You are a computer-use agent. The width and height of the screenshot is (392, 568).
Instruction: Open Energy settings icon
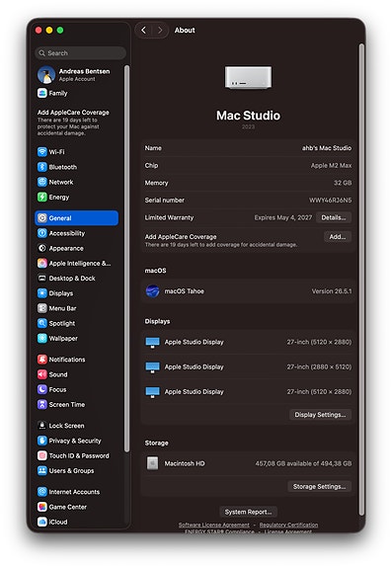(x=42, y=197)
